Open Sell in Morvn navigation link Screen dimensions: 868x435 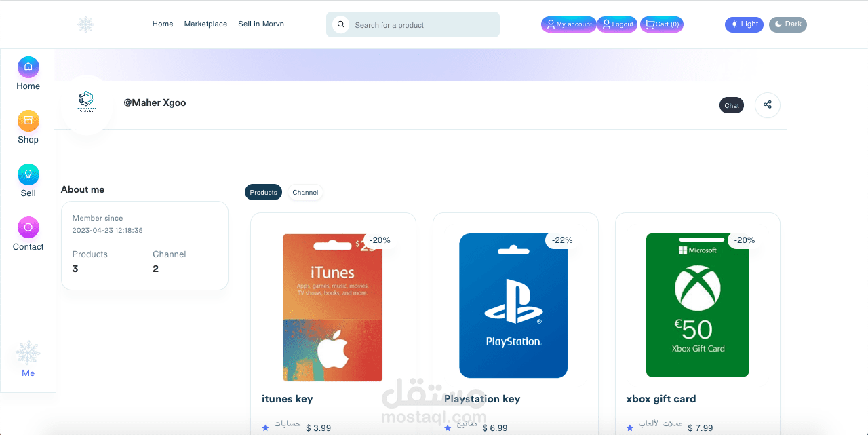(x=261, y=24)
